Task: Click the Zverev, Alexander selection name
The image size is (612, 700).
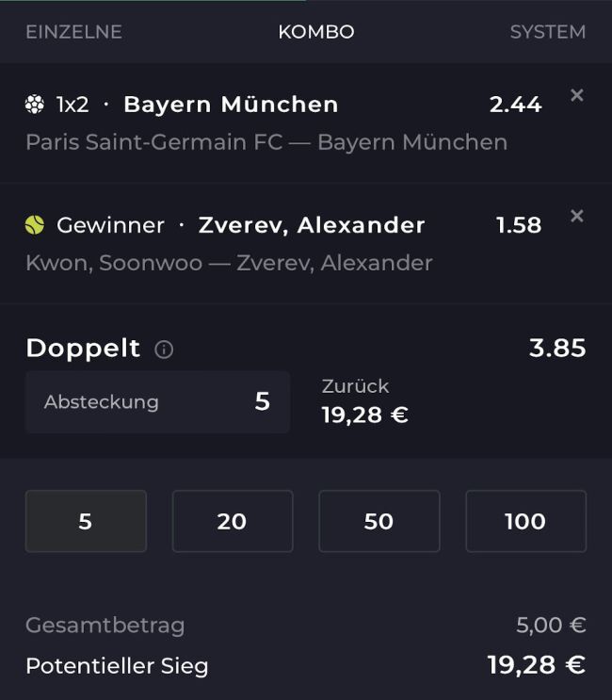Action: (x=312, y=225)
